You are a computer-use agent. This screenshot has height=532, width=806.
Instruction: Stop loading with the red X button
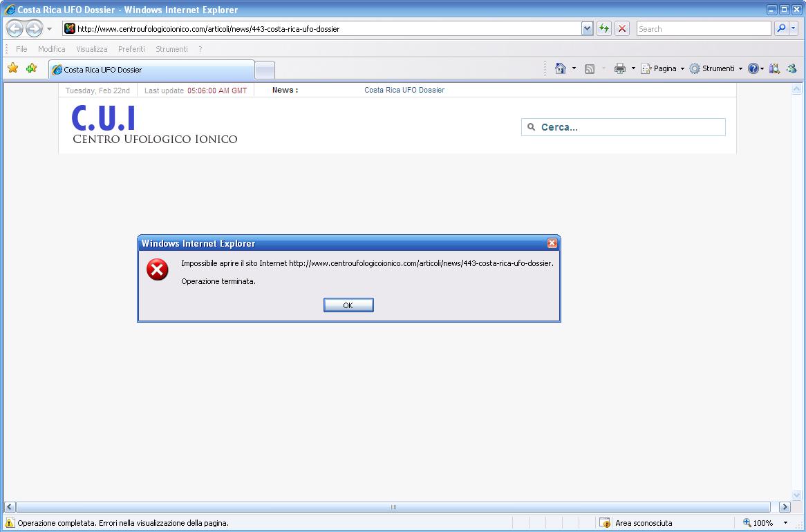[x=622, y=29]
